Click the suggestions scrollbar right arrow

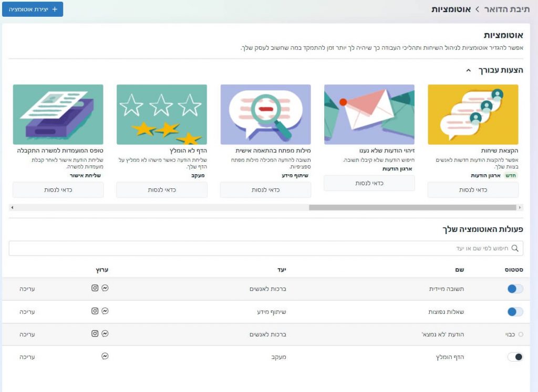click(520, 207)
